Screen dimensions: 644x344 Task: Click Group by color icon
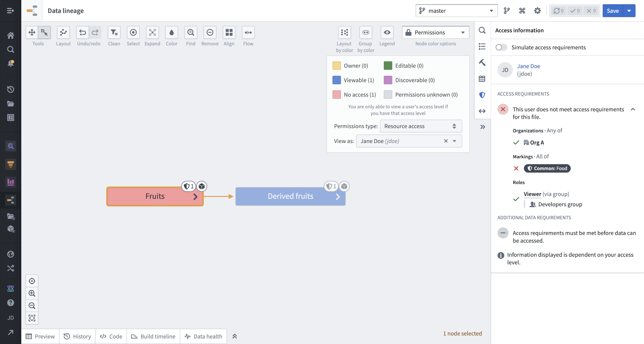(x=366, y=33)
